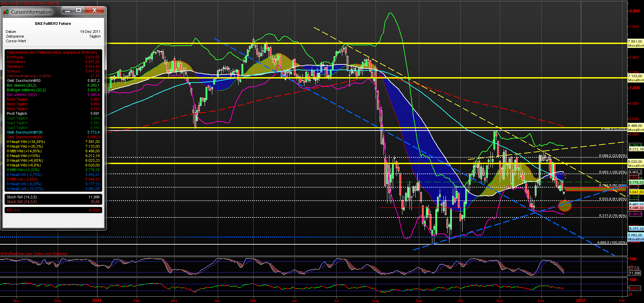Select the red circle annotation on chart
This screenshot has width=644, height=303.
565,206
